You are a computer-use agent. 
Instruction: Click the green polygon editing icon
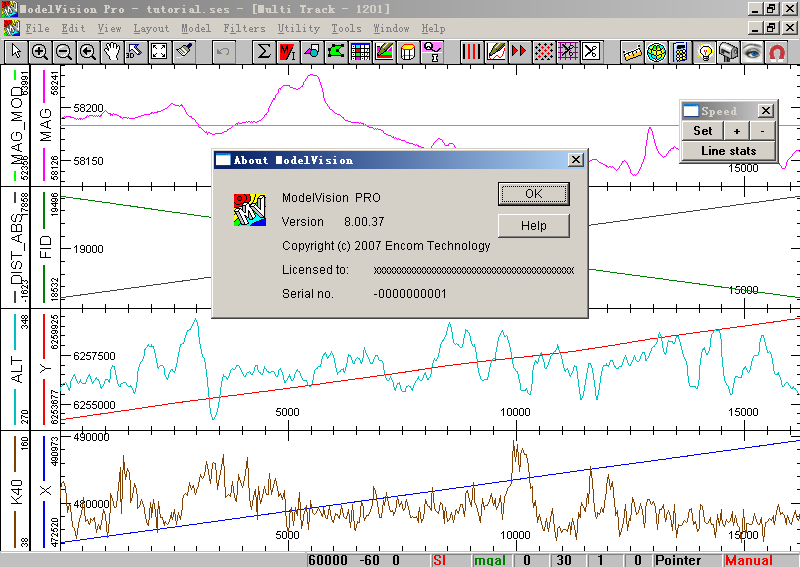point(336,52)
